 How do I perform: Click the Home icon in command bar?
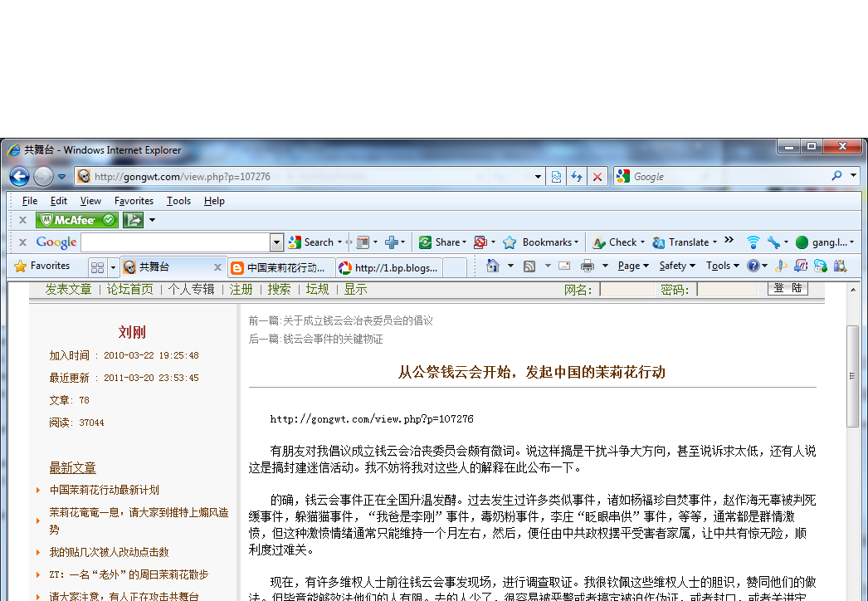pos(492,266)
